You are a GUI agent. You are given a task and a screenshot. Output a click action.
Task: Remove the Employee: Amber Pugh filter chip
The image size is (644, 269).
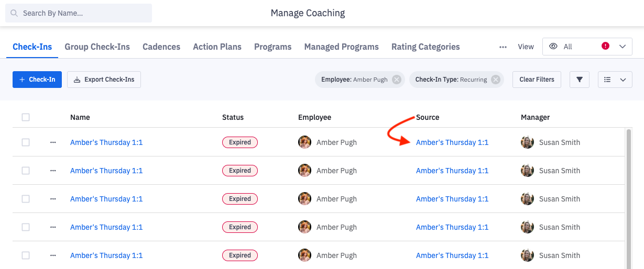click(x=397, y=80)
